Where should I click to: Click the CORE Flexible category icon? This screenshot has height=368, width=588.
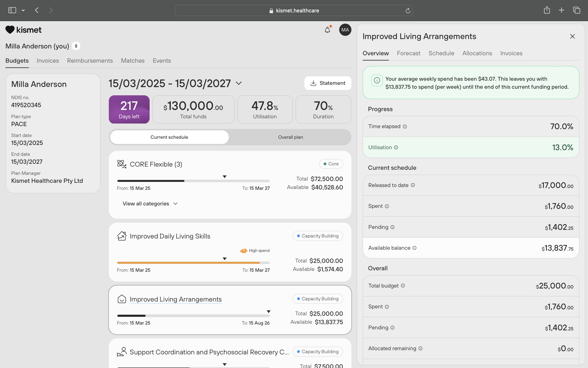(x=122, y=164)
